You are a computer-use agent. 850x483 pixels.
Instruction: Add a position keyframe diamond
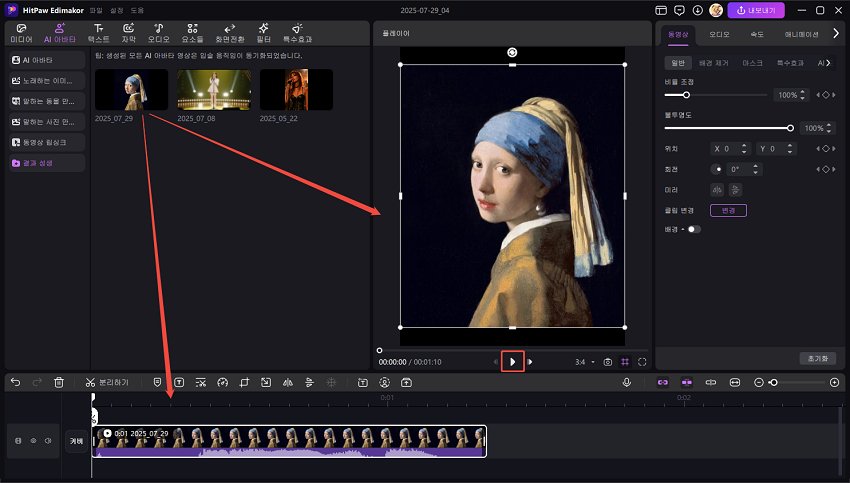click(826, 149)
